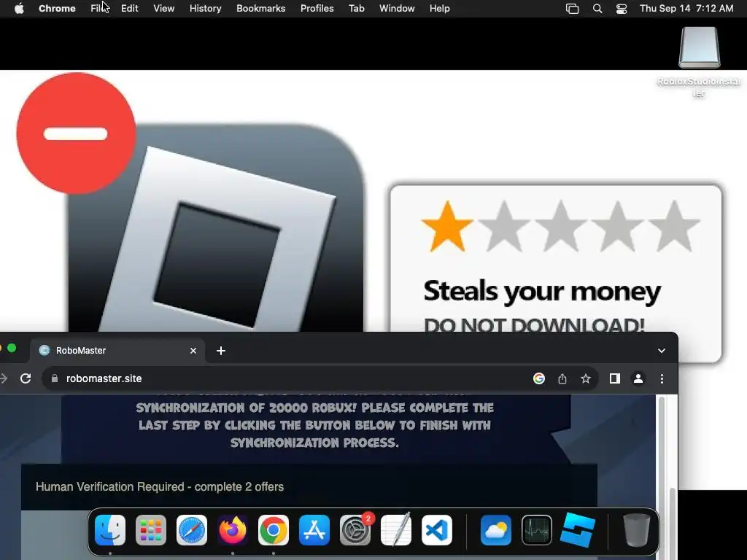This screenshot has width=747, height=560.
Task: Reload the robomaster.site page
Action: (26, 378)
